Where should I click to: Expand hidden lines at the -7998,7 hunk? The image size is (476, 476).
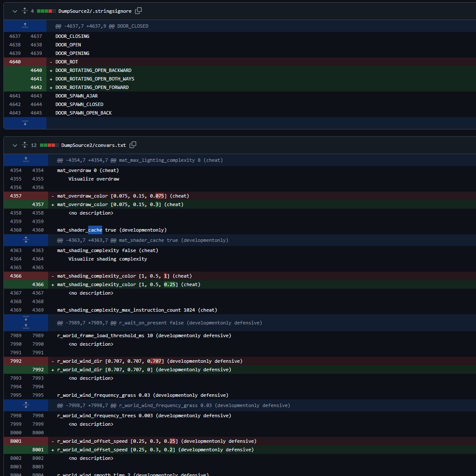pos(26,405)
